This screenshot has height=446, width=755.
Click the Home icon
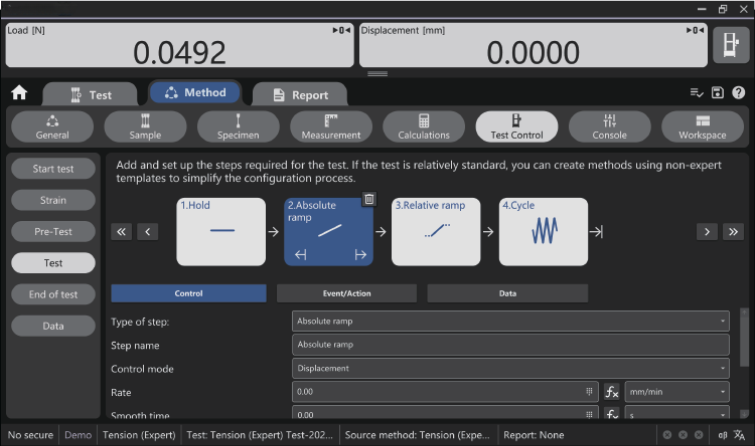point(18,93)
